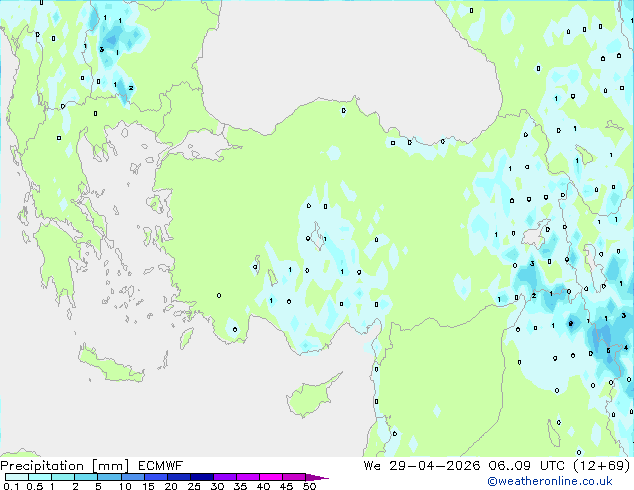Click the weatheronline.co.uk copyright link
Screen dimensions: 634x490
coord(550,481)
